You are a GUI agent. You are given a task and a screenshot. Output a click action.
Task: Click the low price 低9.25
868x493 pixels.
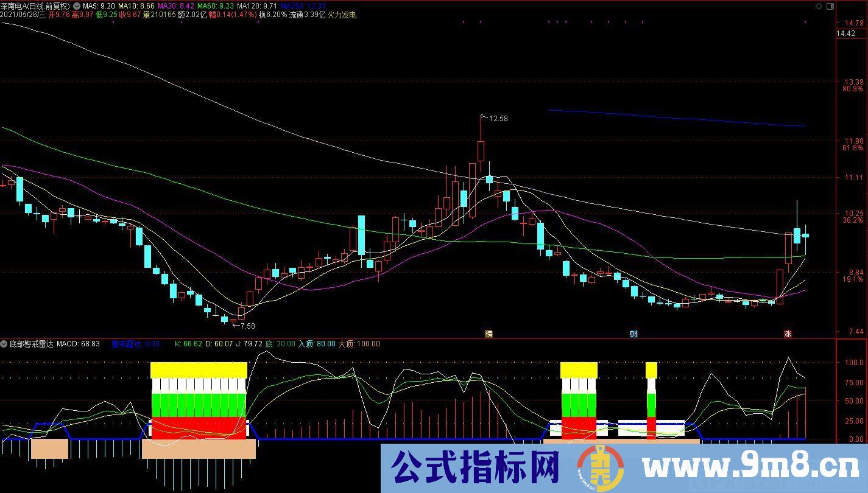click(106, 15)
